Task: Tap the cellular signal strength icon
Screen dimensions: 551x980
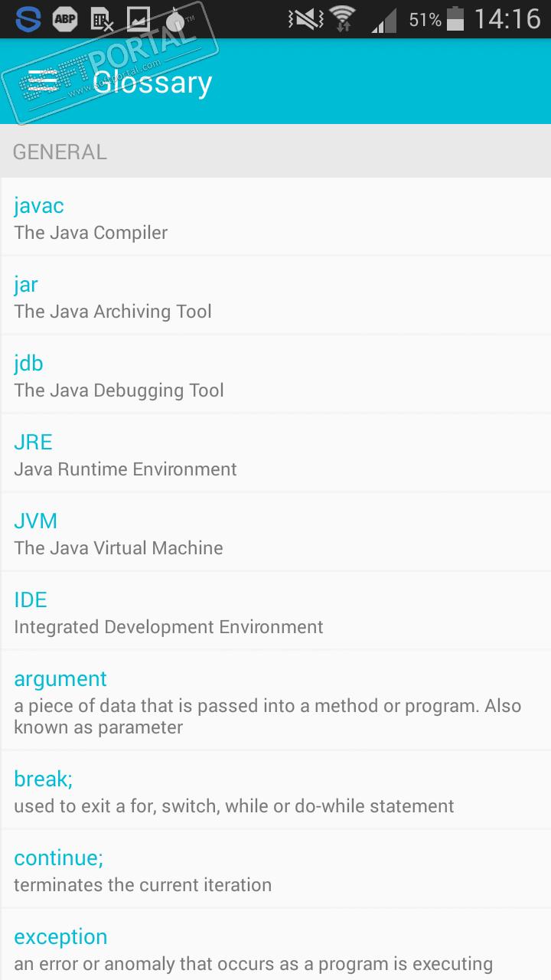Action: [383, 18]
